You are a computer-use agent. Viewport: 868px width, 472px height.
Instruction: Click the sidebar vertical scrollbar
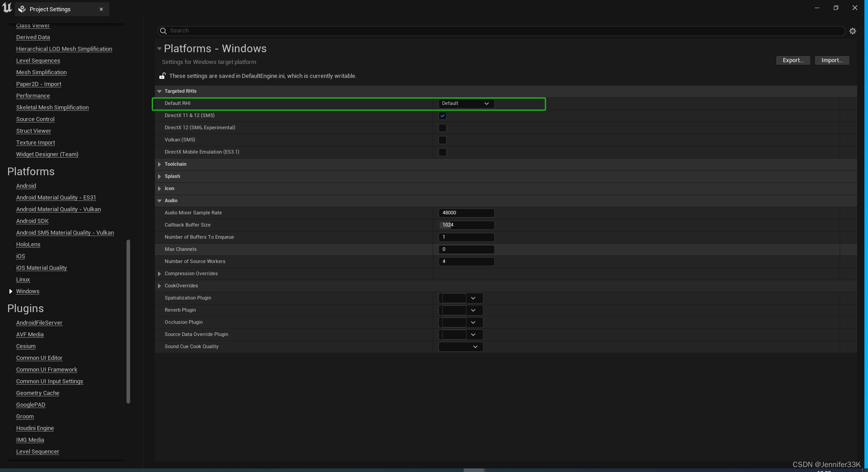tap(128, 322)
